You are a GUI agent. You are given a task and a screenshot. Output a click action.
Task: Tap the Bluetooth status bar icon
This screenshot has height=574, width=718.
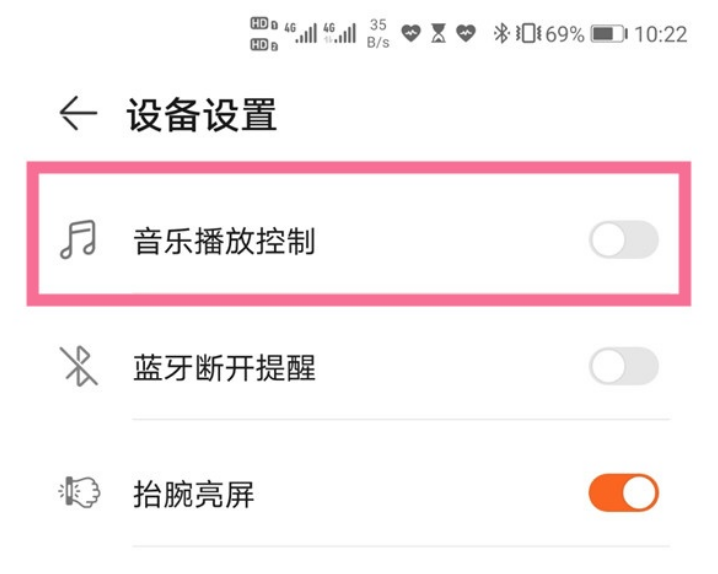pyautogui.click(x=501, y=34)
